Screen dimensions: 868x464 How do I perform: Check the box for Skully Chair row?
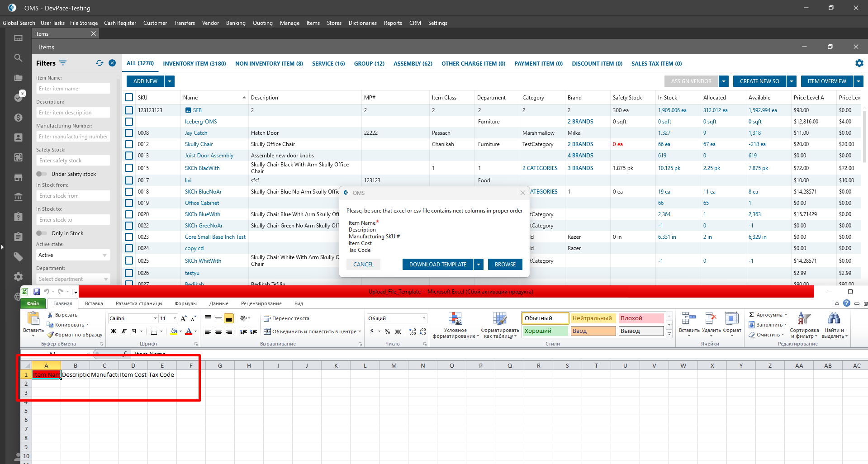pos(129,144)
